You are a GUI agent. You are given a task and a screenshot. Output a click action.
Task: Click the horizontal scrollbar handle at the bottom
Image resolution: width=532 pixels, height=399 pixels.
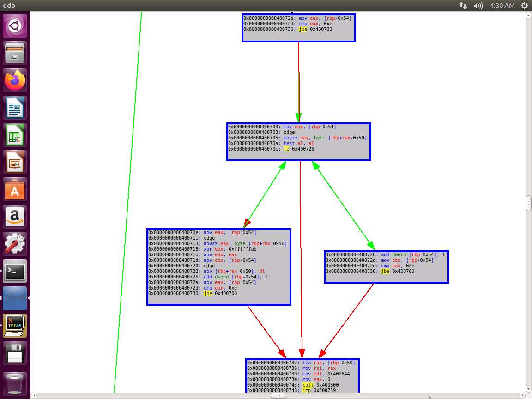(x=278, y=396)
